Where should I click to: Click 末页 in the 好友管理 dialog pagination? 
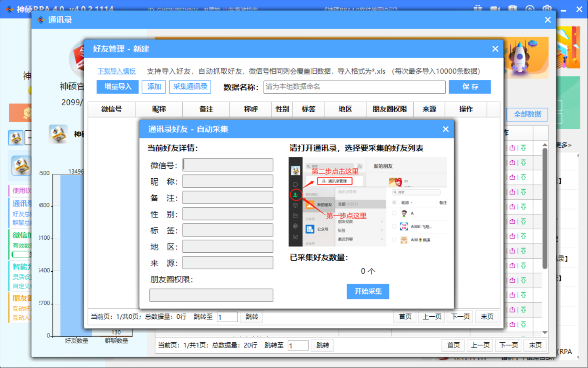pyautogui.click(x=487, y=317)
